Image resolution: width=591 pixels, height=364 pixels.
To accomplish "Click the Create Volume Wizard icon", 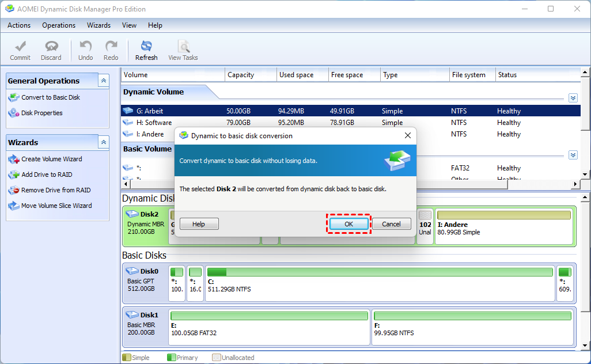I will (x=14, y=160).
